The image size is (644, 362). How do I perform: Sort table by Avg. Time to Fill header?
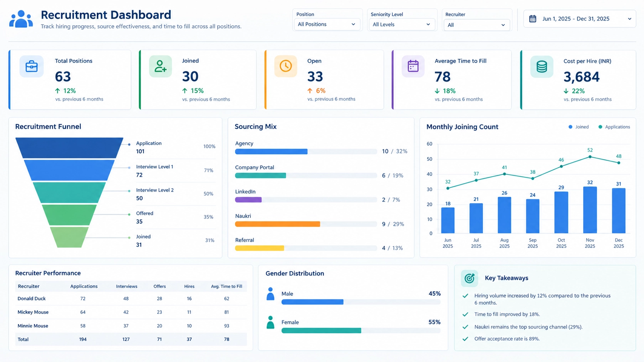tap(226, 286)
